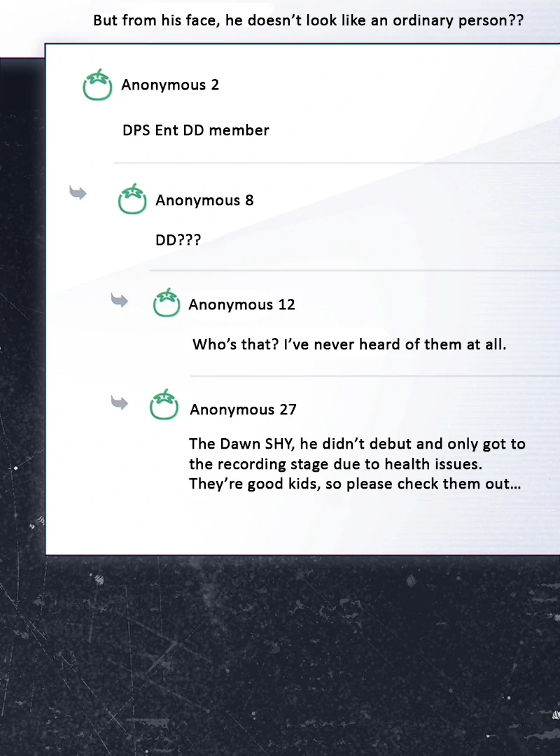Click the divider below Anonymous 2's comment
The image size is (560, 756).
point(337,163)
